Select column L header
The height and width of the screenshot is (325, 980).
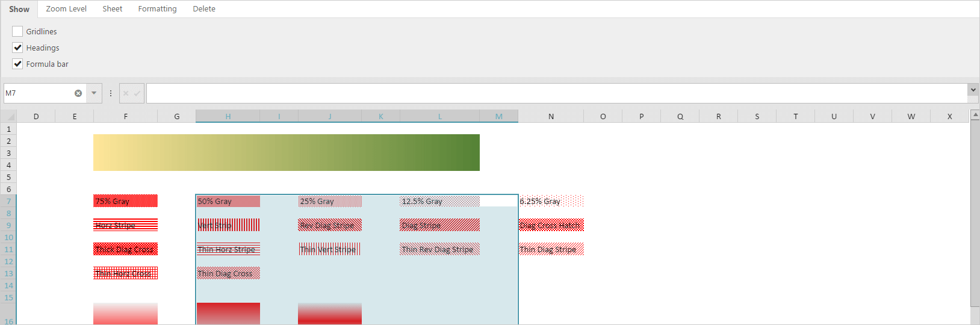[x=440, y=116]
